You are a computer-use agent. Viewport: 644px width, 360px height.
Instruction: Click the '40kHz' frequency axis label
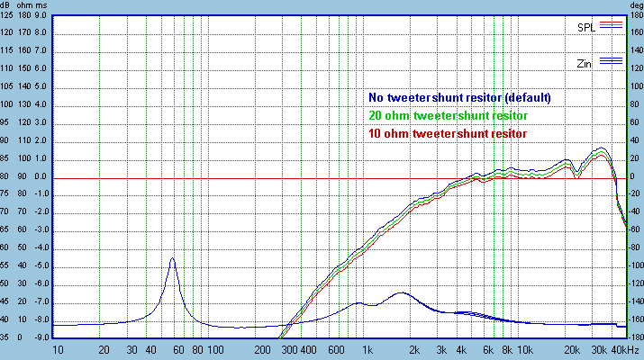(x=624, y=349)
